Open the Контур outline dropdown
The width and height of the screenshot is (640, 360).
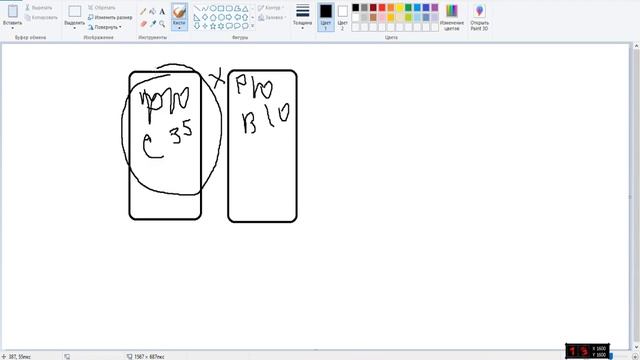point(271,8)
